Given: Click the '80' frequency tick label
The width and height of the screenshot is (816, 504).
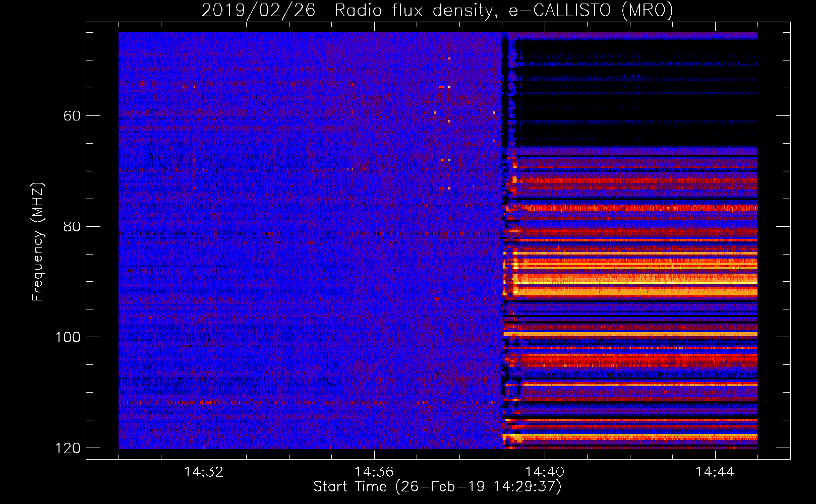Looking at the screenshot, I should click(72, 226).
